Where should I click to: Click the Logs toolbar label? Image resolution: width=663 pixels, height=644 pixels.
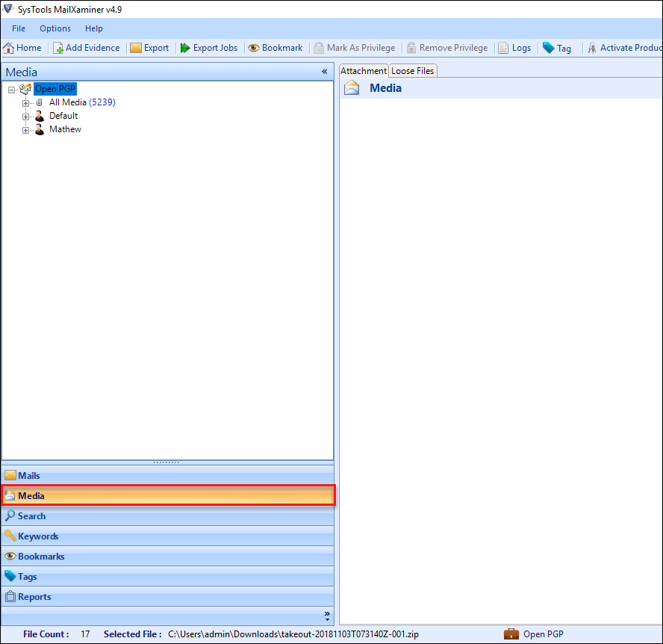click(x=521, y=48)
